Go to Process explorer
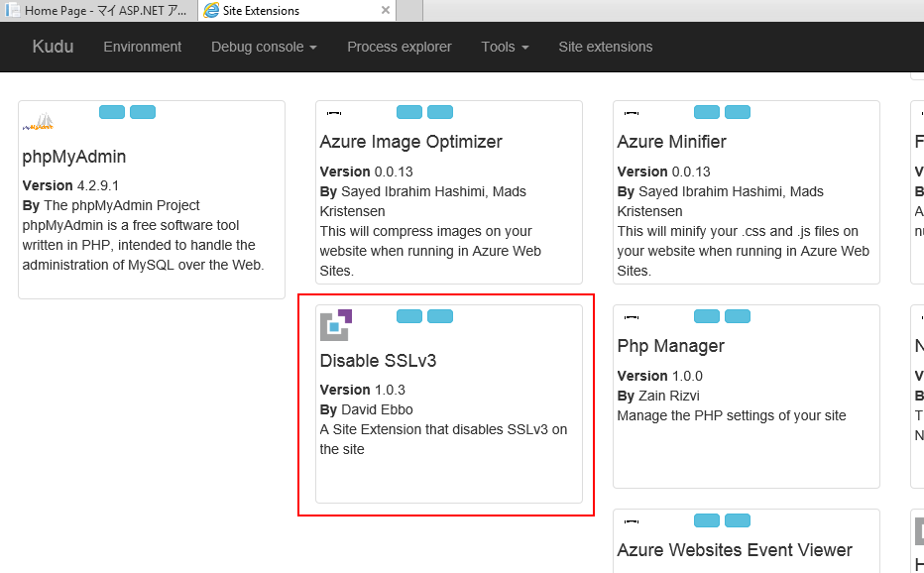Viewport: 924px width, 573px height. pyautogui.click(x=399, y=47)
